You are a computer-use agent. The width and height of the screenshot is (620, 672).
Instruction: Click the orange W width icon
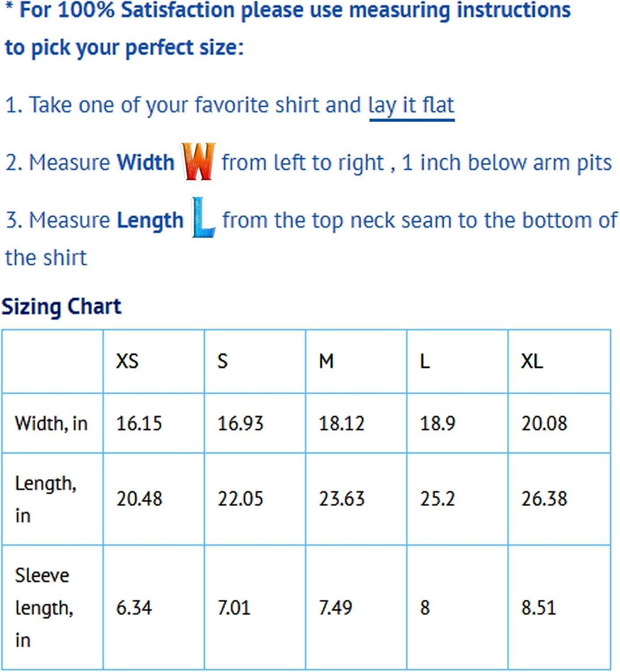[x=198, y=162]
